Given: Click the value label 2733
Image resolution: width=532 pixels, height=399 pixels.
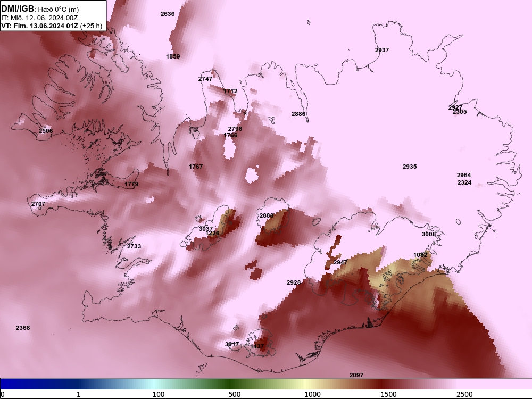Looking at the screenshot, I should (x=134, y=246).
